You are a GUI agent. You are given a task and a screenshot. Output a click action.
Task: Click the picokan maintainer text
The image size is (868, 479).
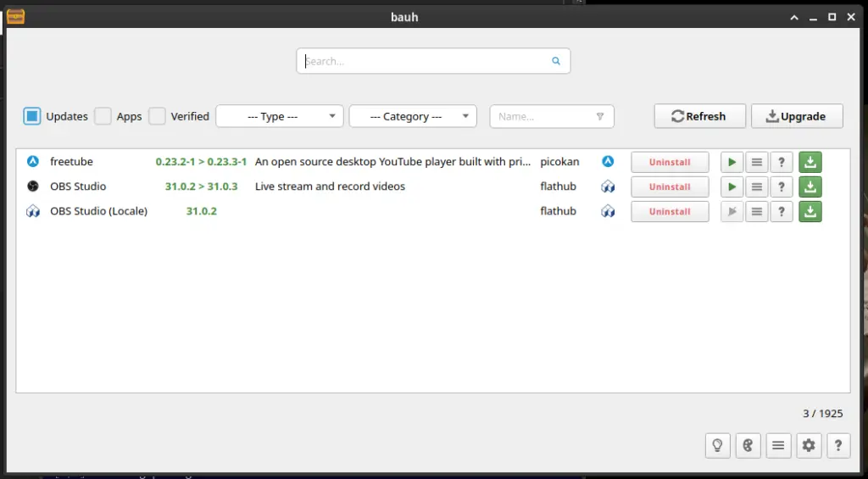pyautogui.click(x=559, y=162)
